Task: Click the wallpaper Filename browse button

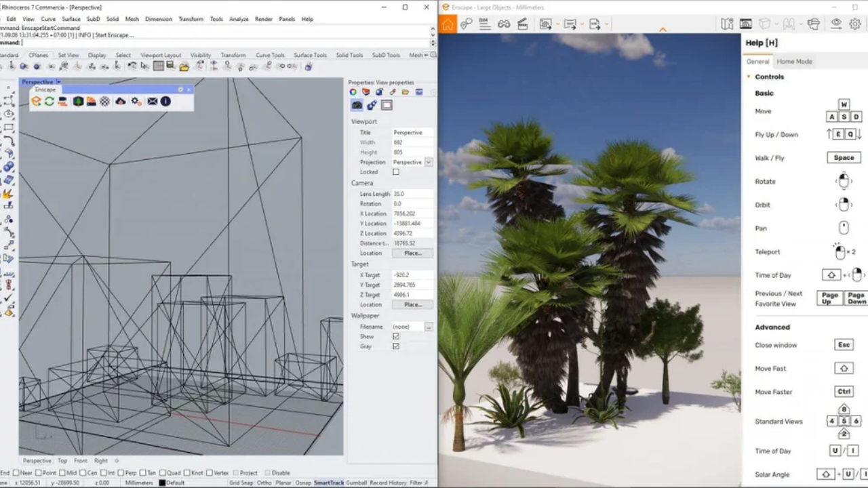Action: point(428,327)
